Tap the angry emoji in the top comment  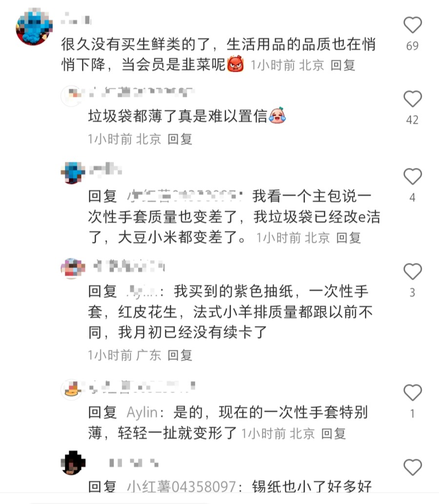click(x=236, y=64)
